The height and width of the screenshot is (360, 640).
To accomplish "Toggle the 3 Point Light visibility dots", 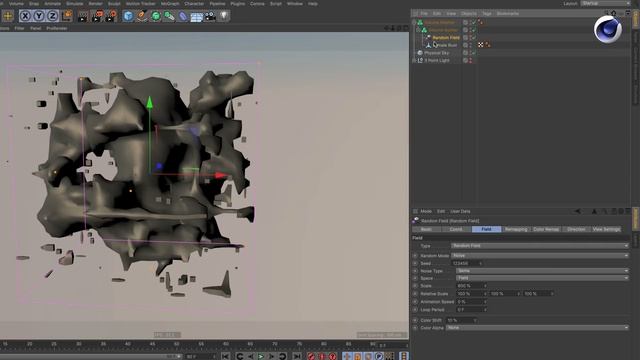I will point(470,60).
